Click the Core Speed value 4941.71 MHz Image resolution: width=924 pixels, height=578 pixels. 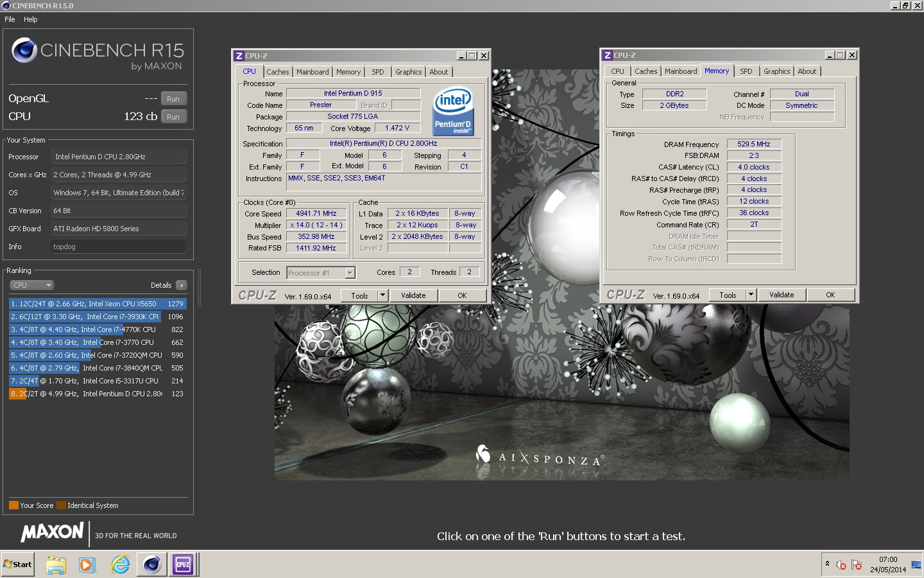coord(316,213)
